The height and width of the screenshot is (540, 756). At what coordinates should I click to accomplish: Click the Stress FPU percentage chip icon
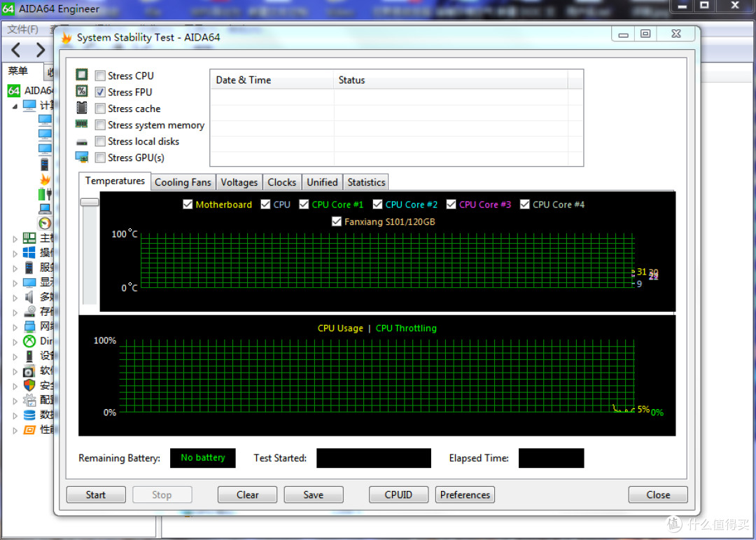(x=82, y=92)
